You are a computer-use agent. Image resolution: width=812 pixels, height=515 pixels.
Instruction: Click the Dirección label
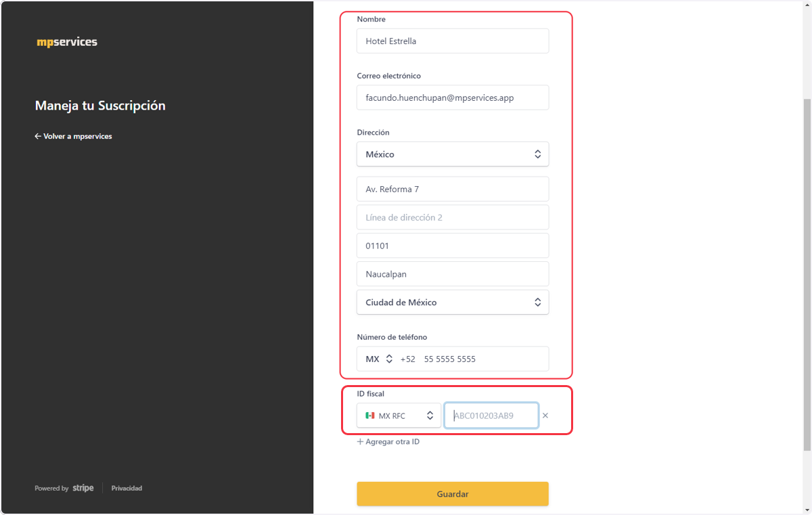[374, 133]
